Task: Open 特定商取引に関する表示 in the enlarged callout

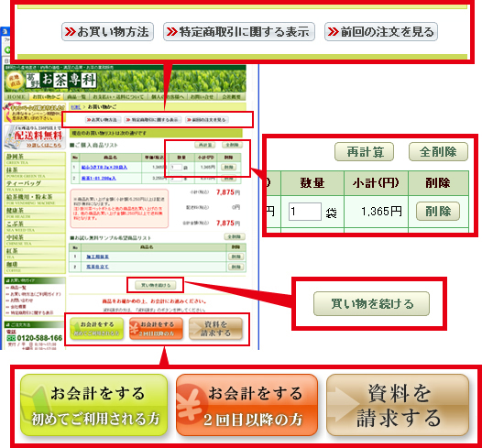Action: (x=239, y=32)
